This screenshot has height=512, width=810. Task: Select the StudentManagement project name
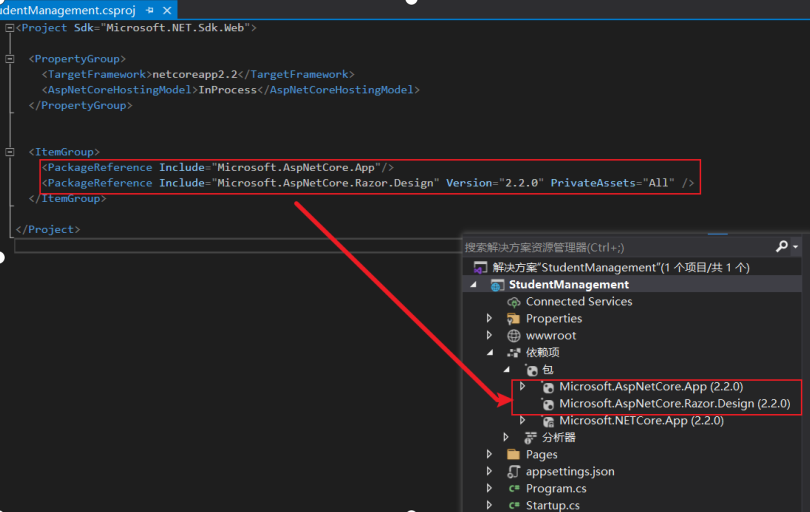pyautogui.click(x=569, y=285)
